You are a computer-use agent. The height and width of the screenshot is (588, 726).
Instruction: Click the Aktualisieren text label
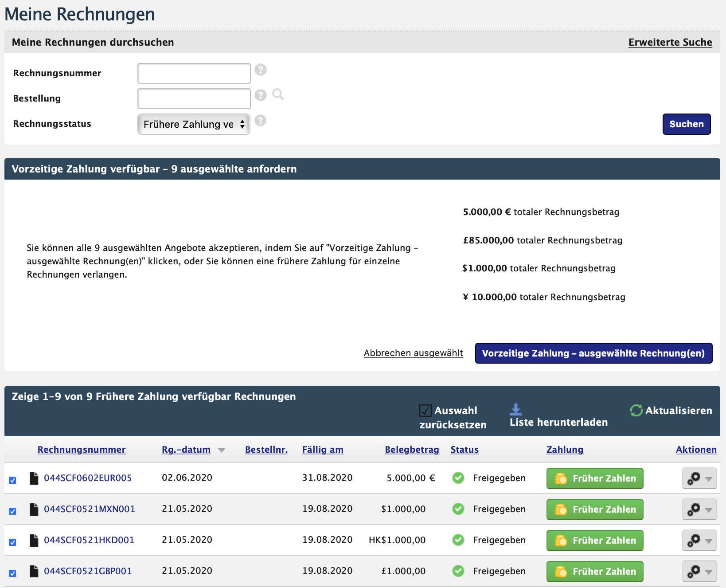click(679, 411)
